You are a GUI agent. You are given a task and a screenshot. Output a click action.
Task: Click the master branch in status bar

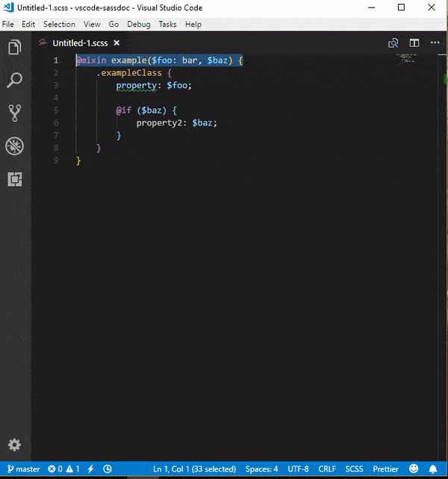24,469
